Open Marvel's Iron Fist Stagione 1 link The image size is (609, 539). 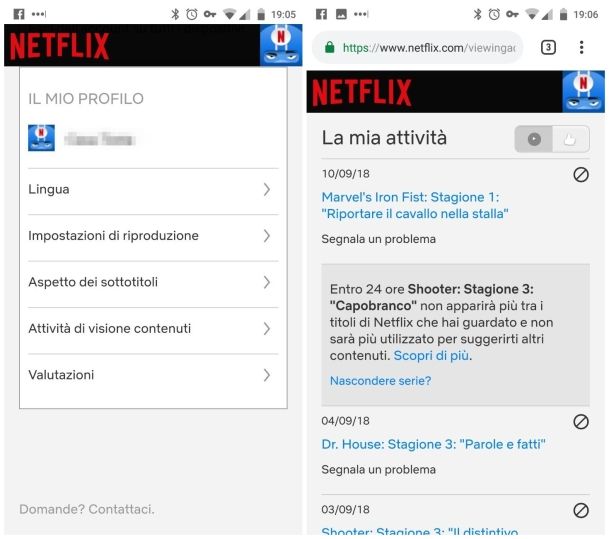[415, 205]
